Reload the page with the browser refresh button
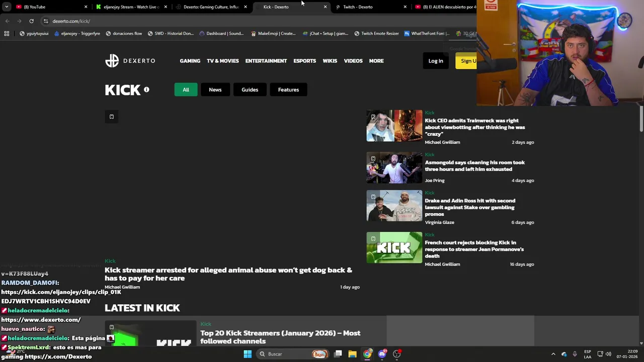The height and width of the screenshot is (362, 644). [31, 21]
